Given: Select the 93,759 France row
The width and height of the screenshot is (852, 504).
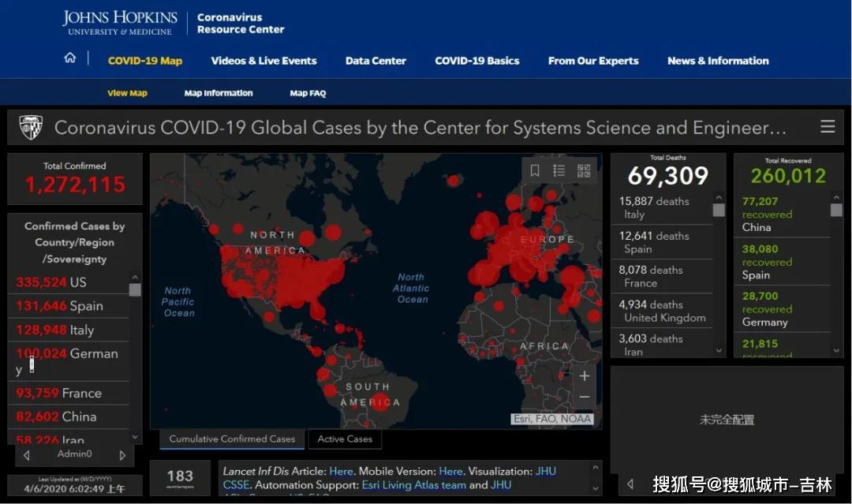Looking at the screenshot, I should click(x=69, y=393).
